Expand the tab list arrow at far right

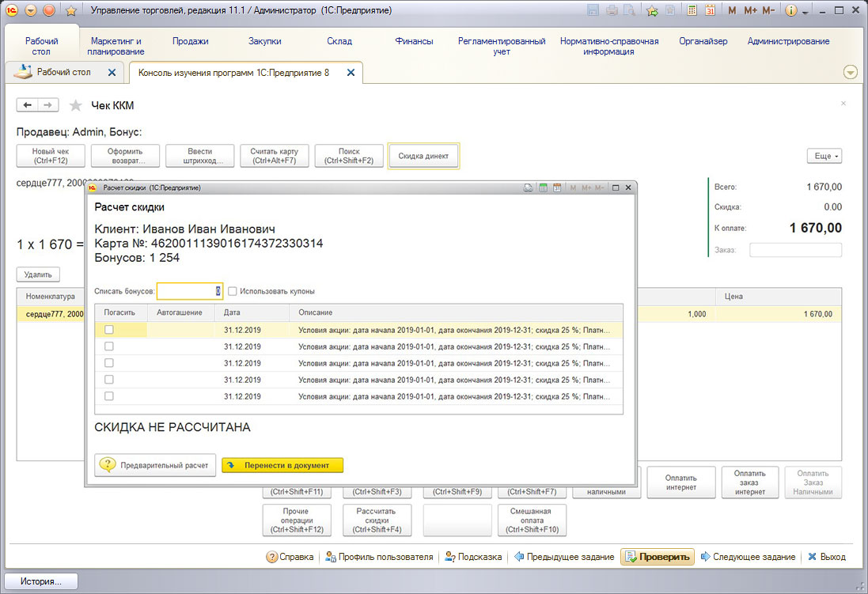coord(851,72)
